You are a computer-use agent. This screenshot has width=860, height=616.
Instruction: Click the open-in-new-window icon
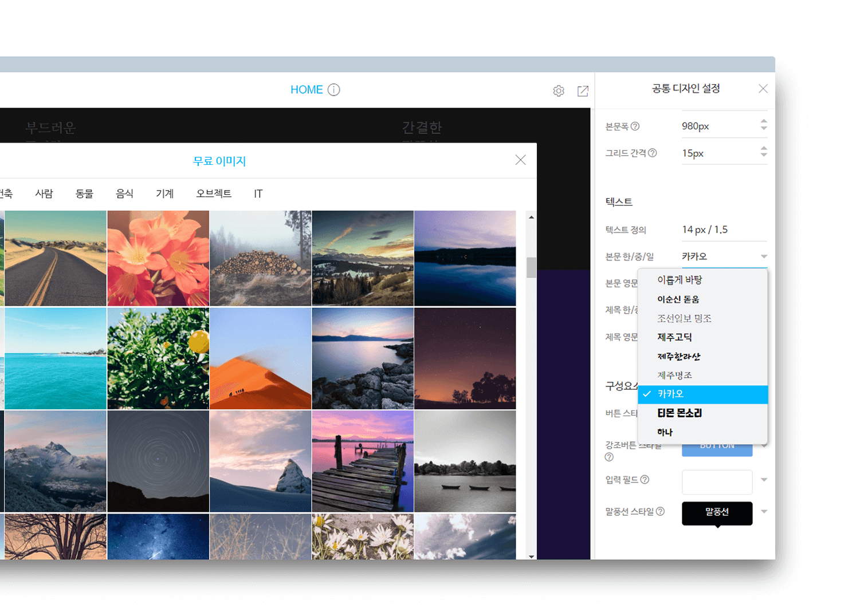tap(583, 91)
